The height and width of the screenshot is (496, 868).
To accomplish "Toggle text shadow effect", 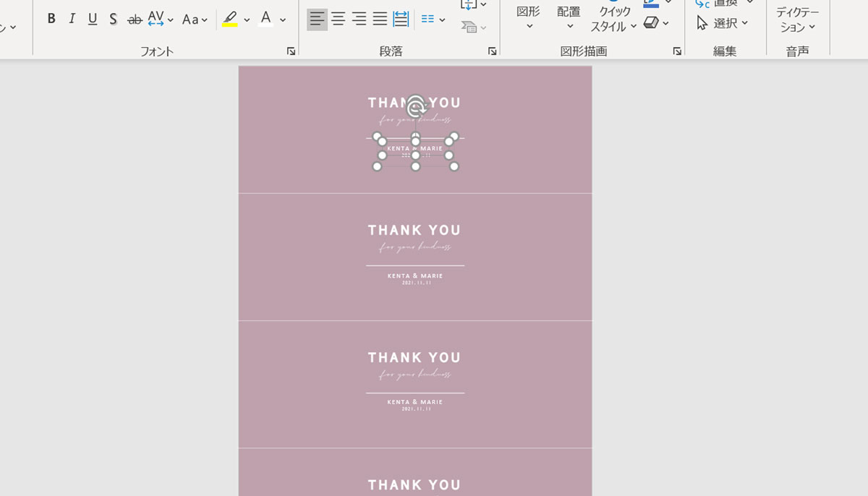I will point(114,20).
